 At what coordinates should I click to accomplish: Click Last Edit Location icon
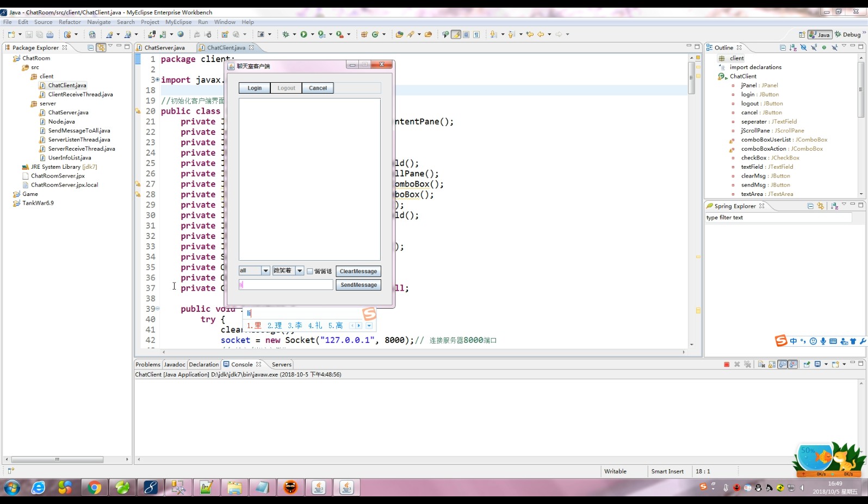pos(530,34)
